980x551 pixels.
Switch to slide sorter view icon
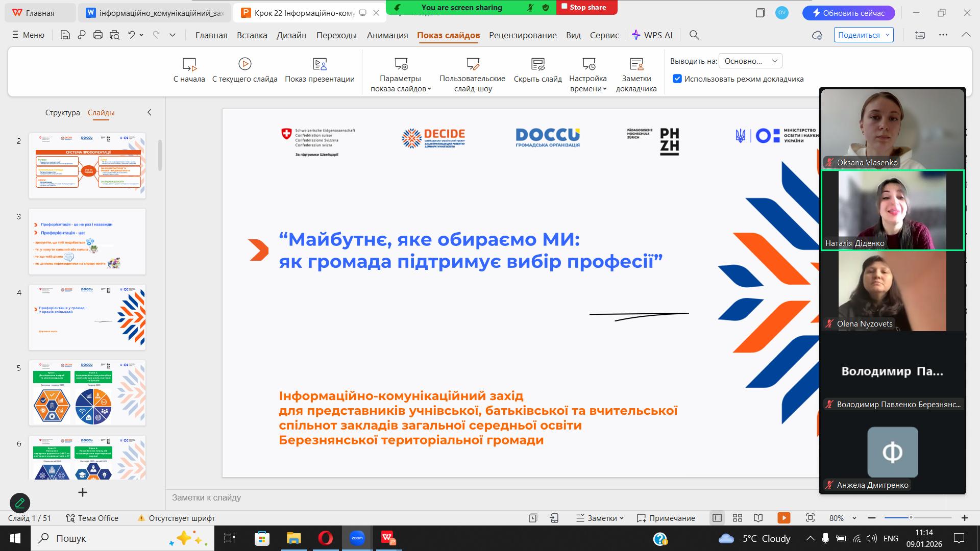point(737,518)
